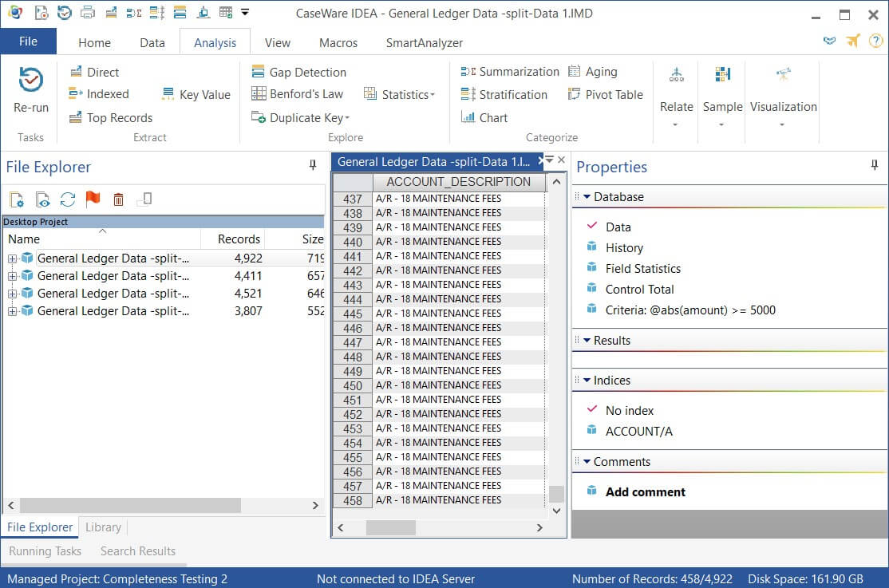Click the summation icon in the title bar
The height and width of the screenshot is (588, 889).
(x=134, y=13)
